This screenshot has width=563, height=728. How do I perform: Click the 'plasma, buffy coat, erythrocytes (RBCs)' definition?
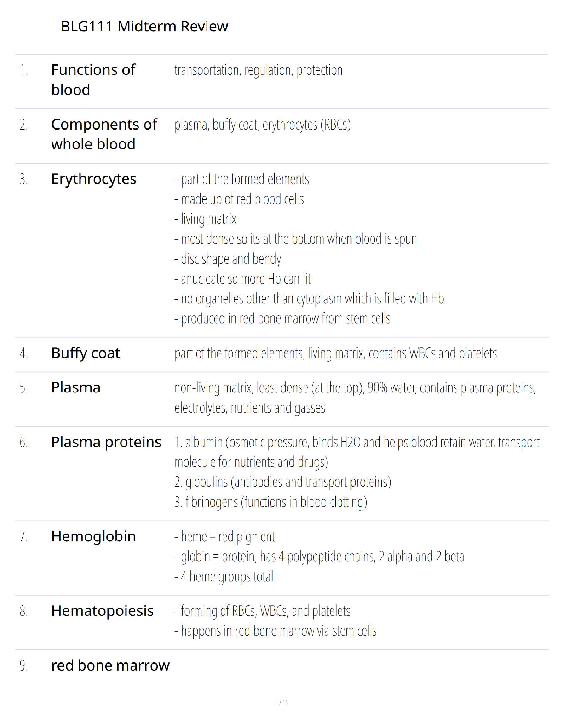pyautogui.click(x=262, y=125)
